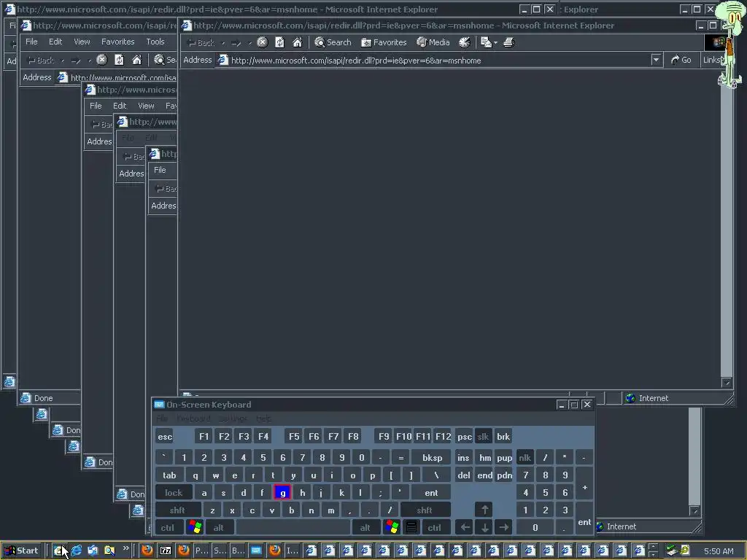Expand the Quick Launch overflow chevron
The height and width of the screenshot is (560, 747).
(x=125, y=548)
